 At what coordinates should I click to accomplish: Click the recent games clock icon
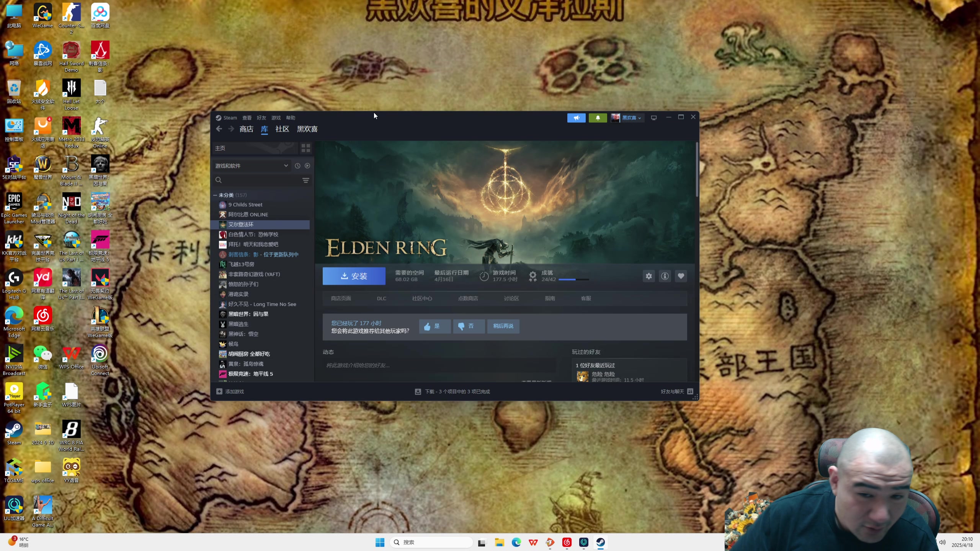pyautogui.click(x=297, y=166)
